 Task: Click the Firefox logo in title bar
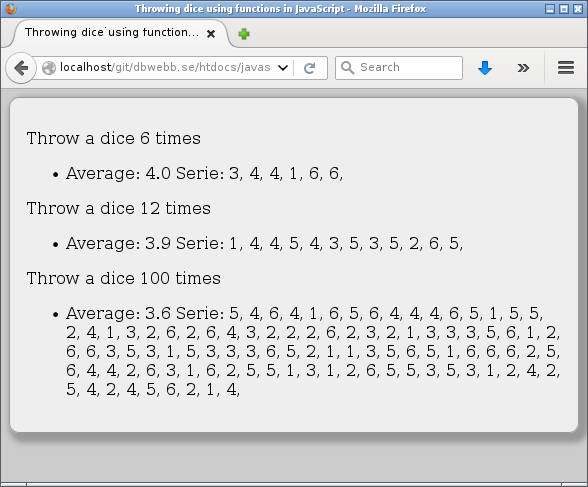11,9
